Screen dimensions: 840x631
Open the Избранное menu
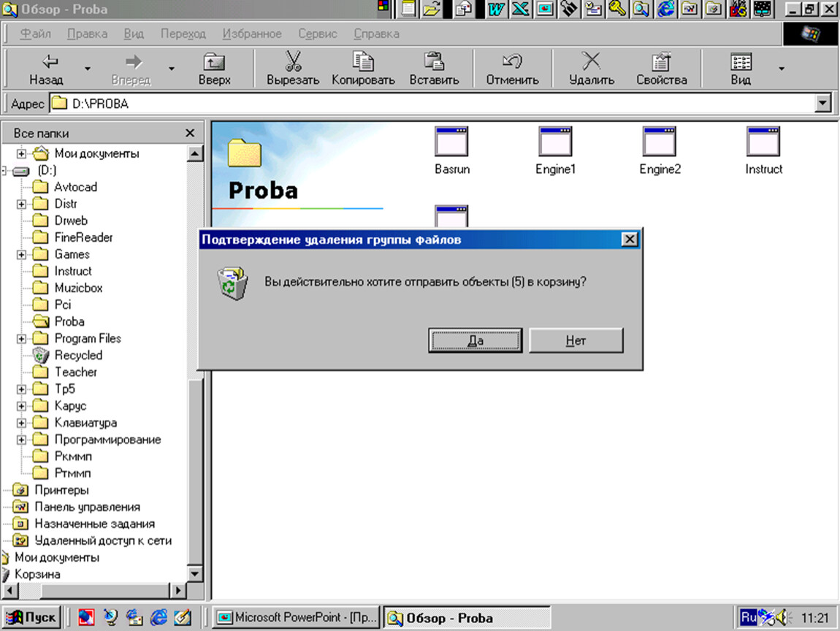tap(252, 34)
